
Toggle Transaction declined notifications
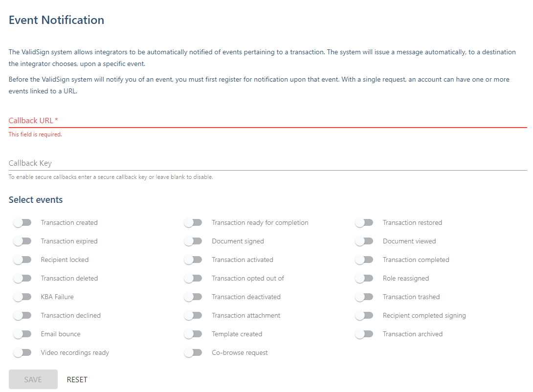[22, 315]
